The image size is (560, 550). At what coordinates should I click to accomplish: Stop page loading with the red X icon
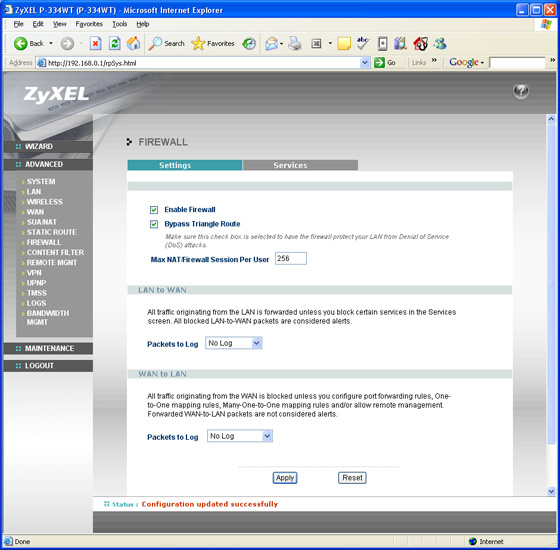click(x=95, y=44)
